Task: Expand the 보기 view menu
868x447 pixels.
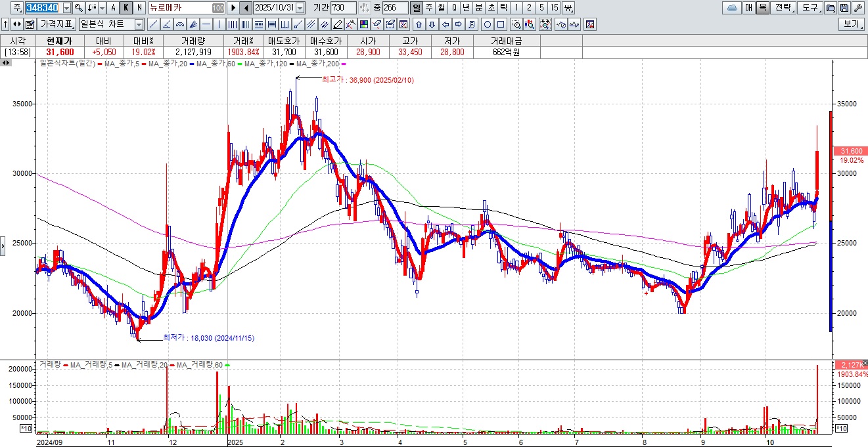Action: 851,24
